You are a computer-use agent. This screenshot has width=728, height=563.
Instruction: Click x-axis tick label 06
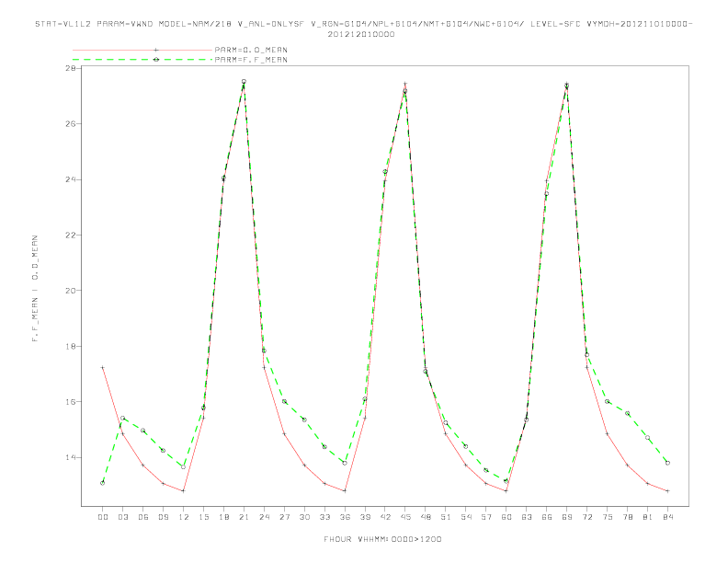143,517
